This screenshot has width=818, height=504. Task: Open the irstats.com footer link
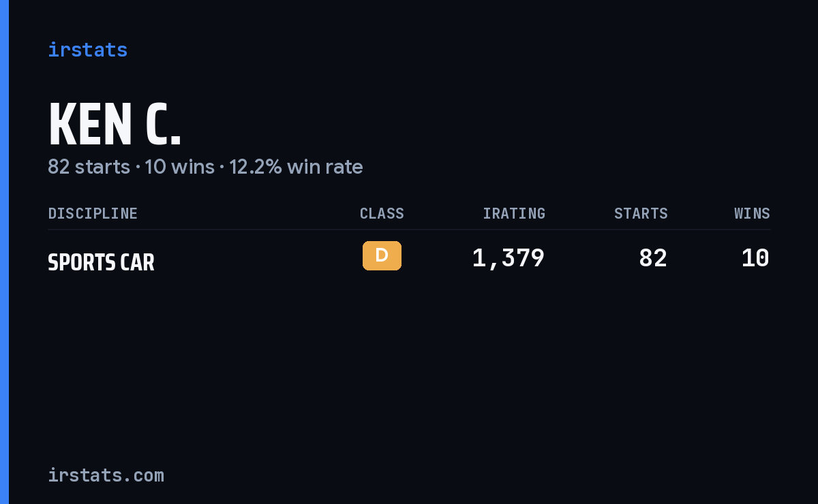coord(106,475)
